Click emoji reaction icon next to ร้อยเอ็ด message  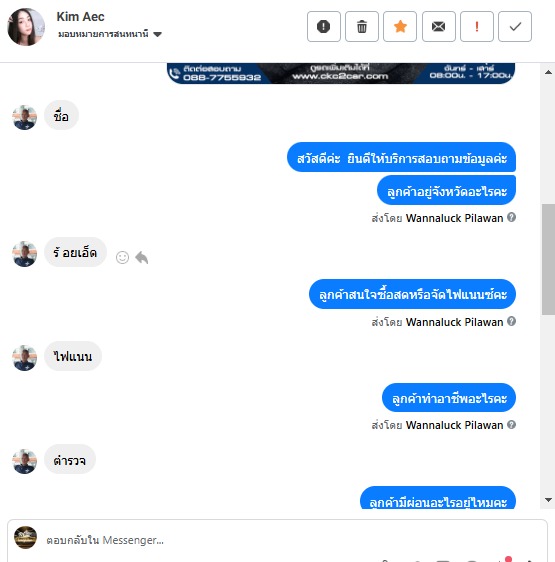pyautogui.click(x=122, y=257)
